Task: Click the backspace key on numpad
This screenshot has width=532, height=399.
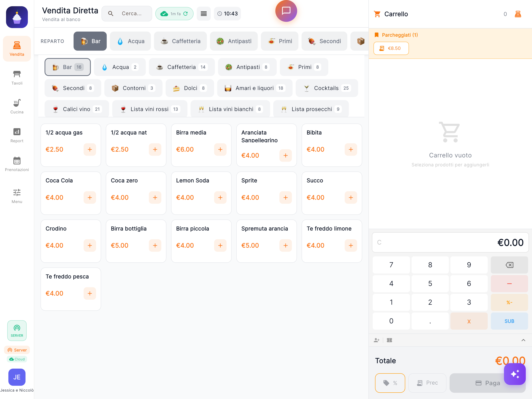Action: [x=509, y=265]
